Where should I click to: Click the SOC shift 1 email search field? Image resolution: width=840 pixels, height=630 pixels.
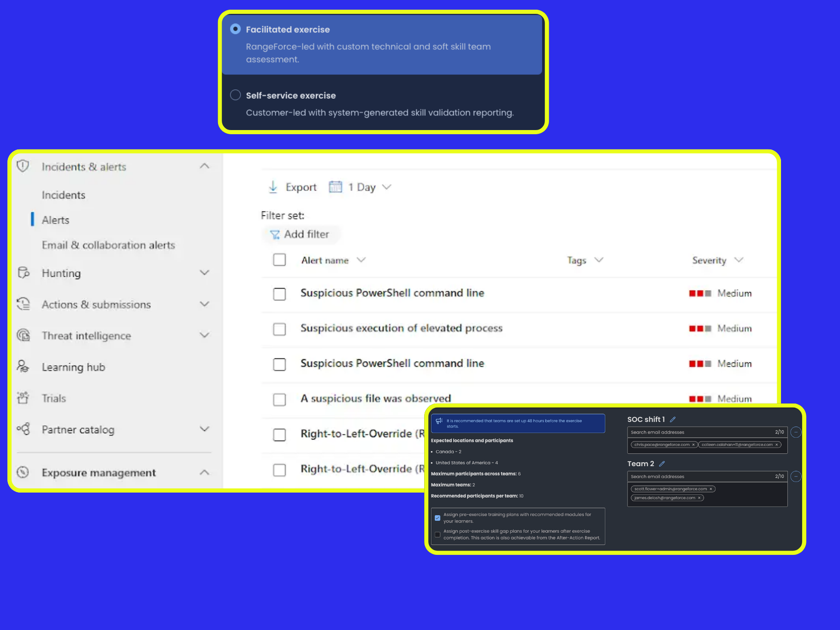click(x=707, y=432)
